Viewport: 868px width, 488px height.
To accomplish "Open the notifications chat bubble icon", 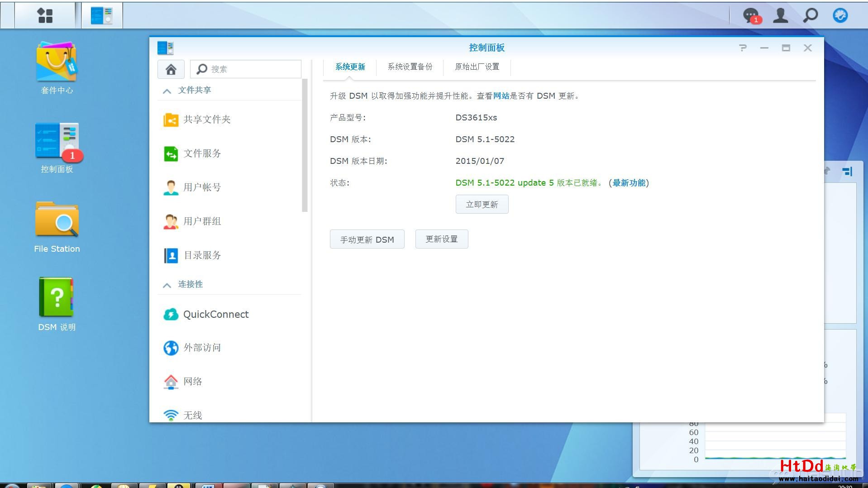I will [x=751, y=15].
